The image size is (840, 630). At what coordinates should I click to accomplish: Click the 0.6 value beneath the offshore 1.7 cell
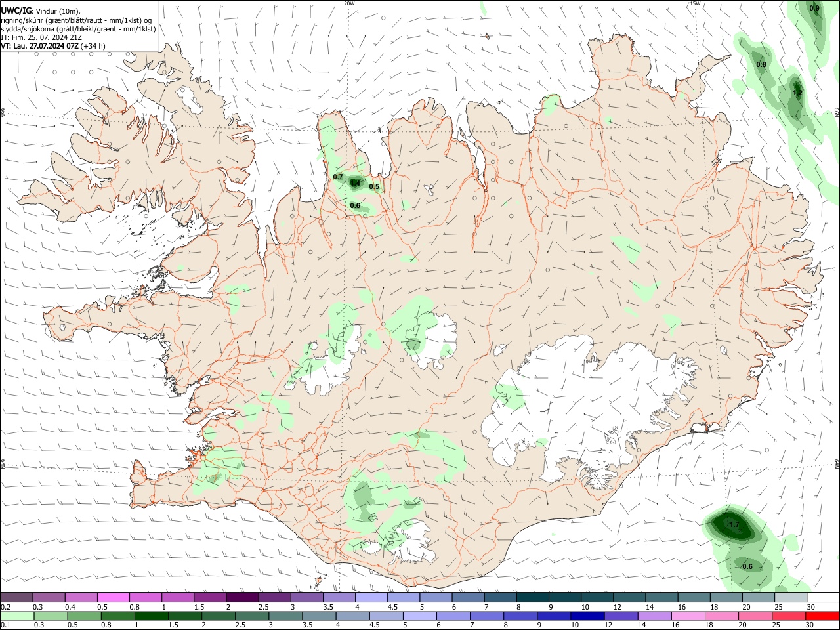click(747, 567)
